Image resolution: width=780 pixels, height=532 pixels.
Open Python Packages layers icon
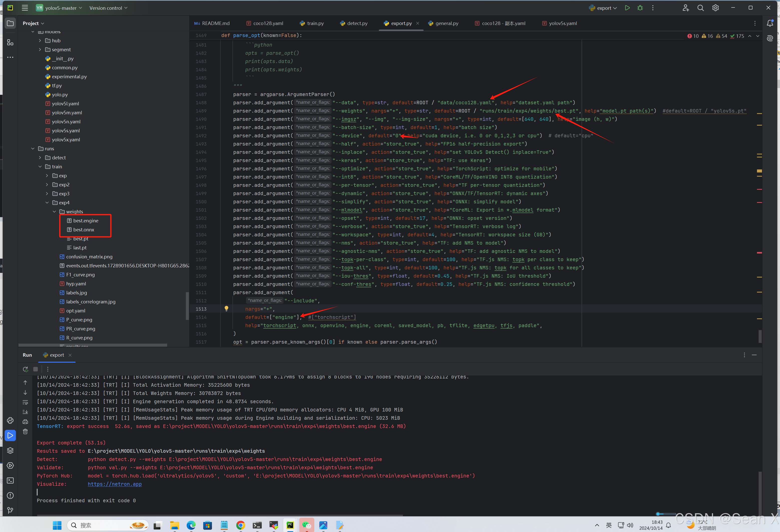coord(11,450)
